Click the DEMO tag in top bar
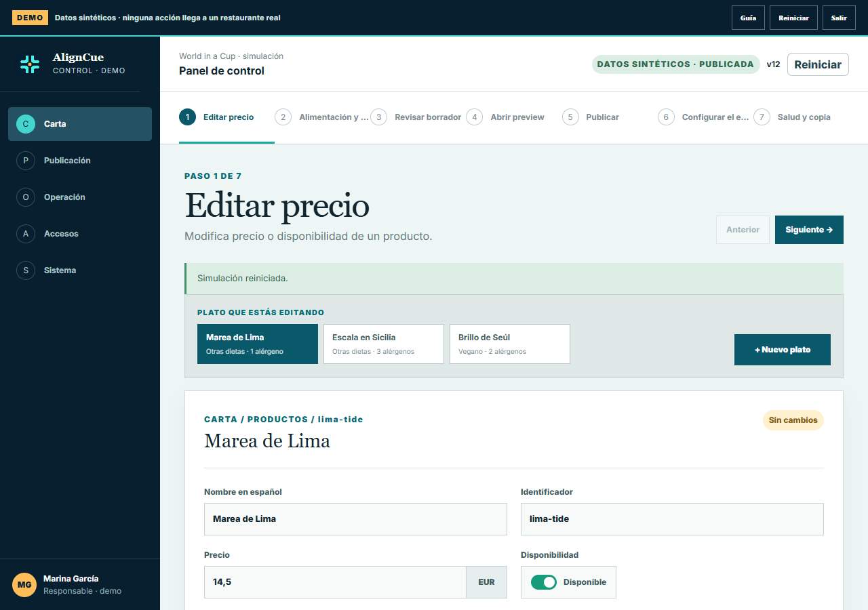 (x=30, y=18)
